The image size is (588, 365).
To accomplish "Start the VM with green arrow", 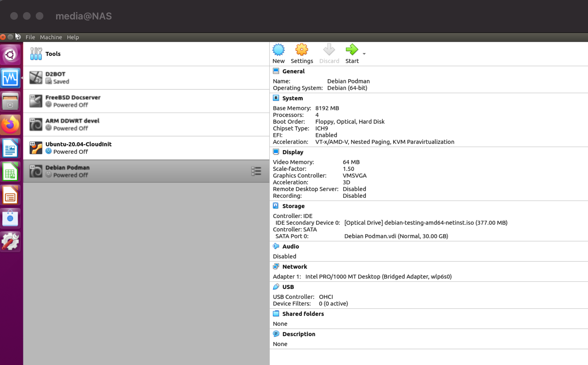I will (352, 50).
